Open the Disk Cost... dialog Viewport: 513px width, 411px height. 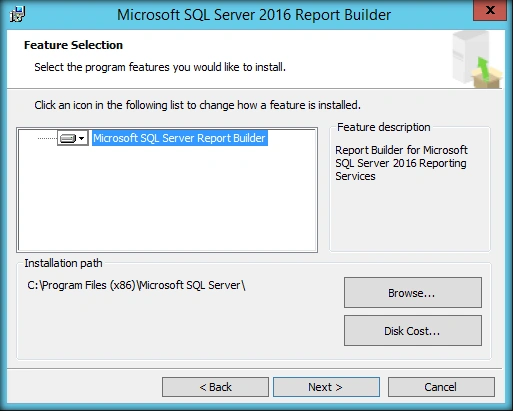pos(413,330)
